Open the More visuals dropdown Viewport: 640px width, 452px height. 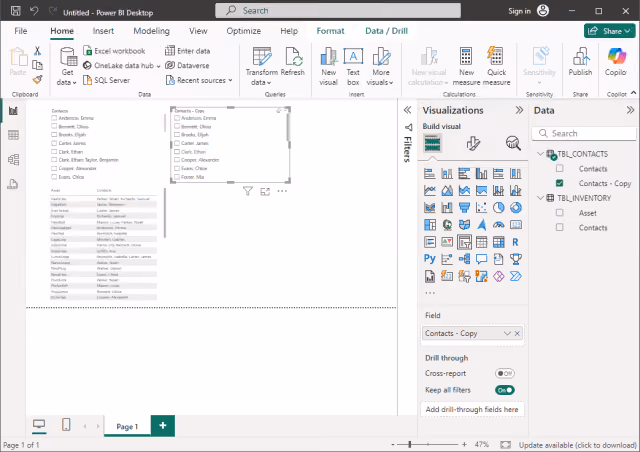[380, 66]
